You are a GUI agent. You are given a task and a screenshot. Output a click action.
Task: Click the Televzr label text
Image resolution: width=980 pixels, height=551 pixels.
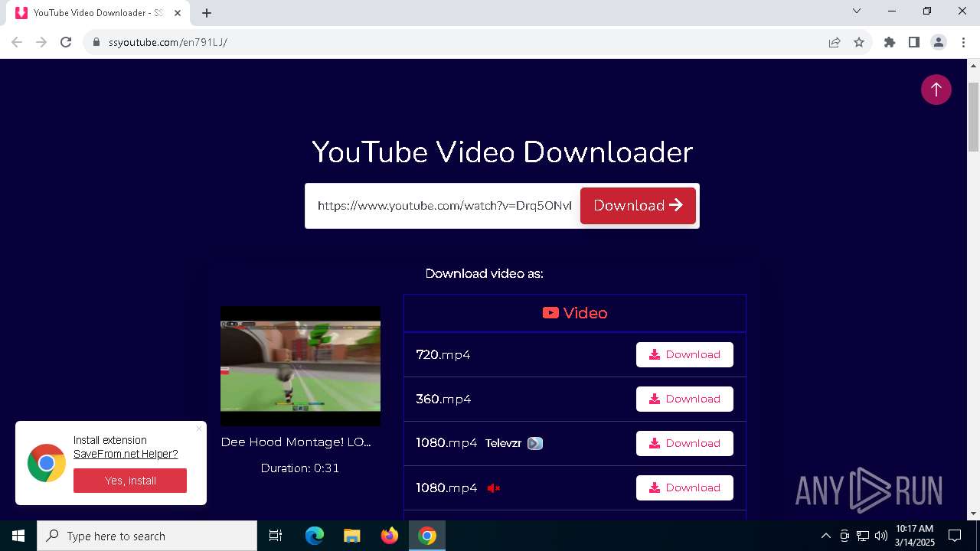tap(503, 443)
